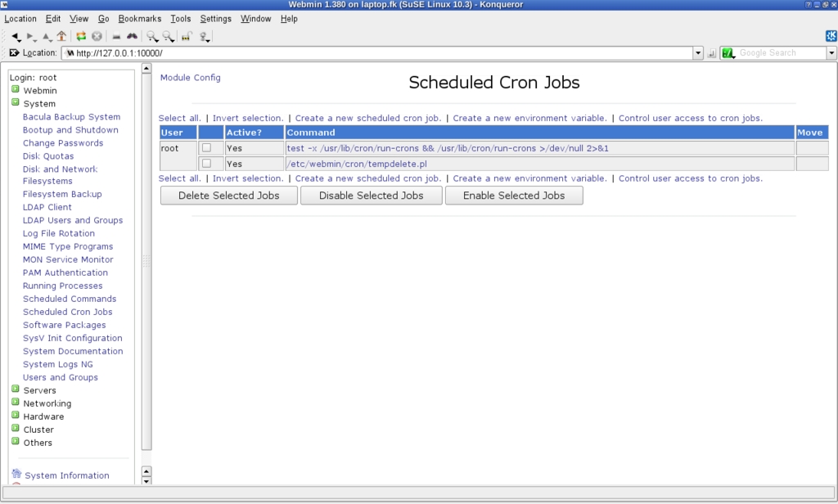Image resolution: width=838 pixels, height=504 pixels.
Task: Click the Home page toolbar icon
Action: click(x=61, y=36)
